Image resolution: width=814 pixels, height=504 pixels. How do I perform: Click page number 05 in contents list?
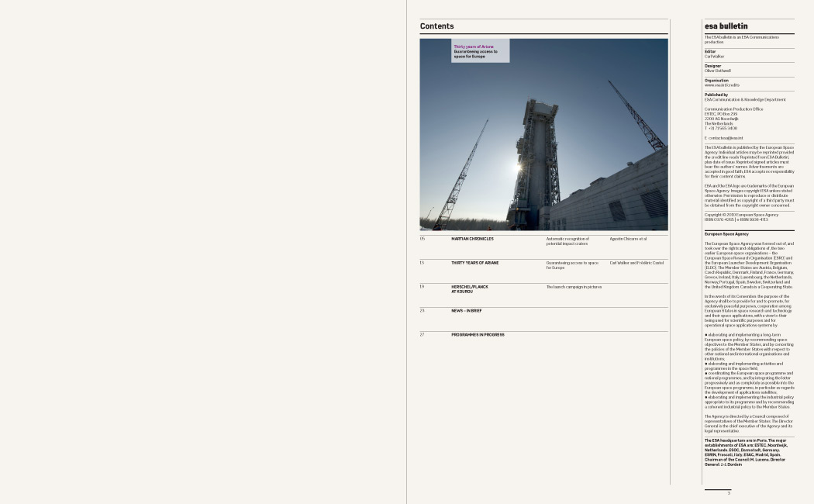[423, 239]
